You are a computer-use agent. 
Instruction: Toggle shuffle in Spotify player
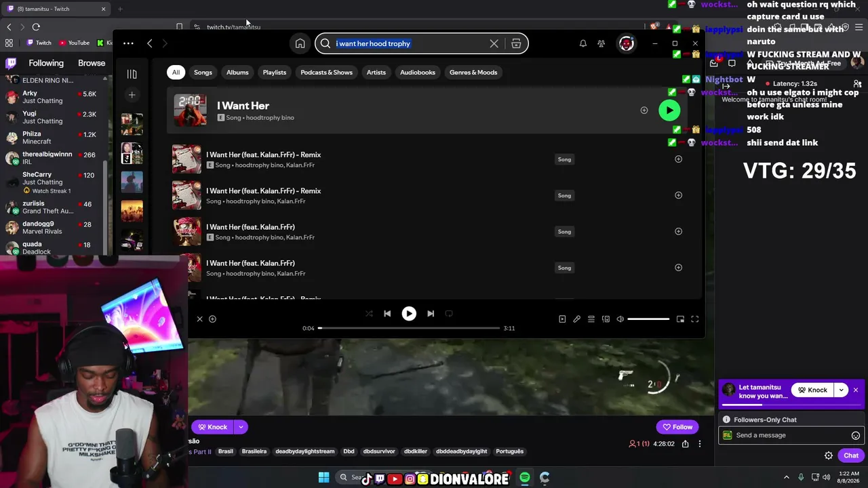[x=369, y=314]
